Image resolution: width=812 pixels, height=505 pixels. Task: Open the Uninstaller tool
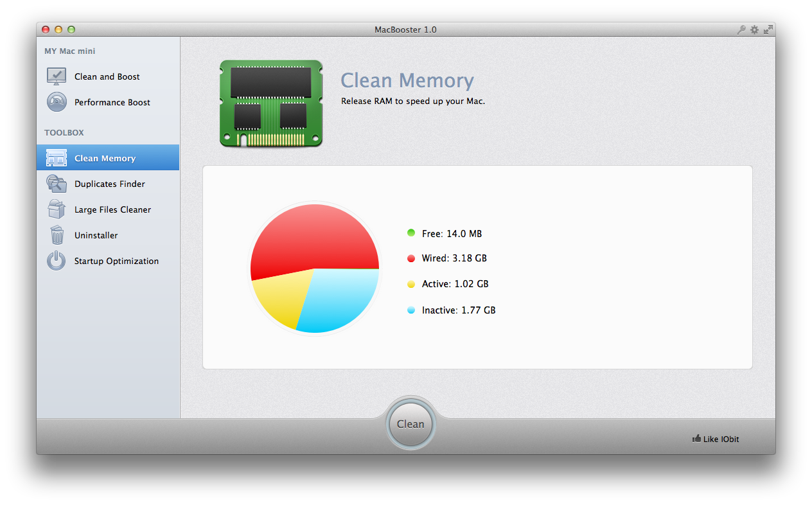[x=108, y=235]
